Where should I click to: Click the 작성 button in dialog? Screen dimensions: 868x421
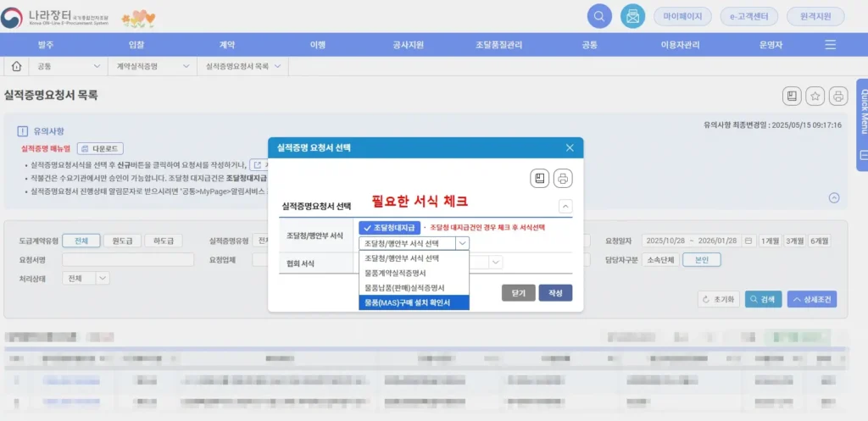[555, 293]
